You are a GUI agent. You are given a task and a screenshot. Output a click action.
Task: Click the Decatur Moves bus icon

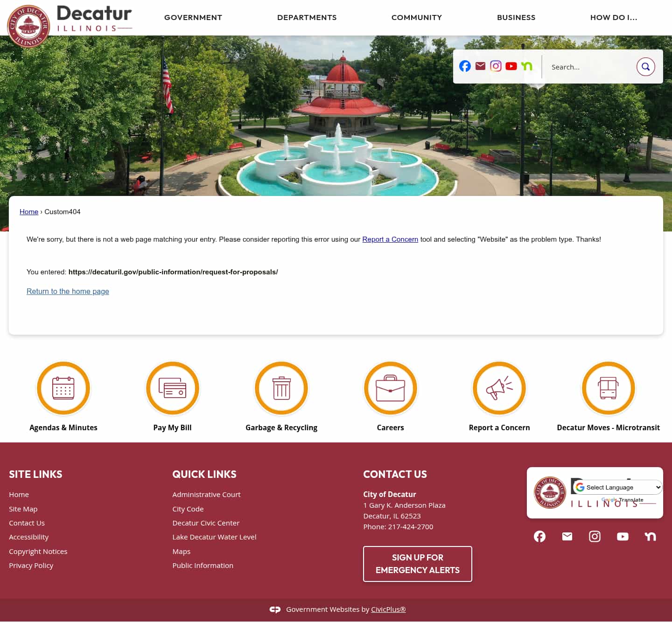tap(608, 388)
